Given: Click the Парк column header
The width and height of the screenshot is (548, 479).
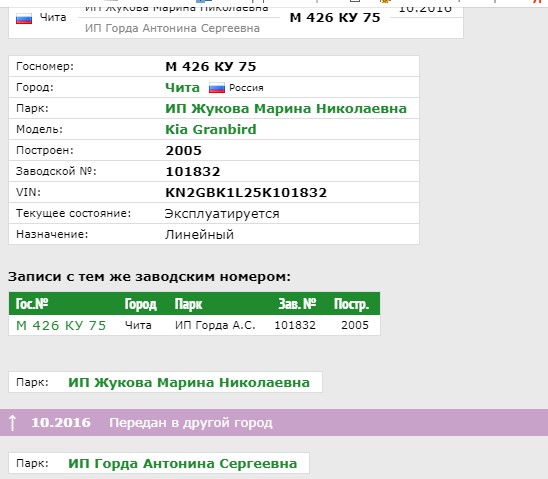Looking at the screenshot, I should click(188, 304).
